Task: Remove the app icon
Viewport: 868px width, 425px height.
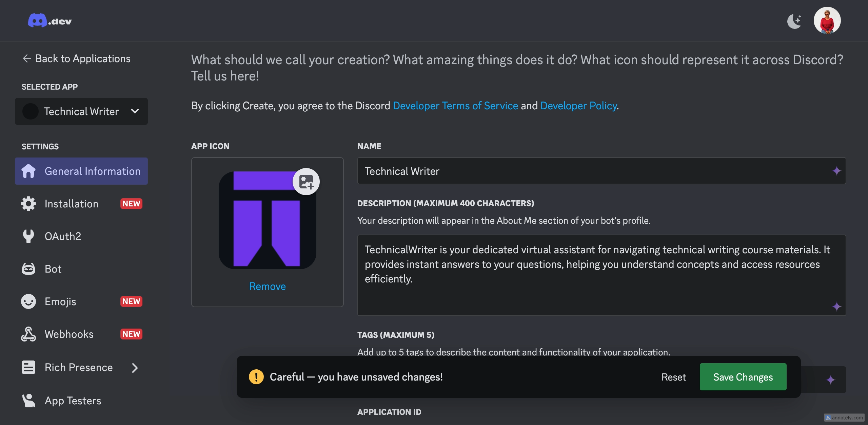Action: pos(267,286)
